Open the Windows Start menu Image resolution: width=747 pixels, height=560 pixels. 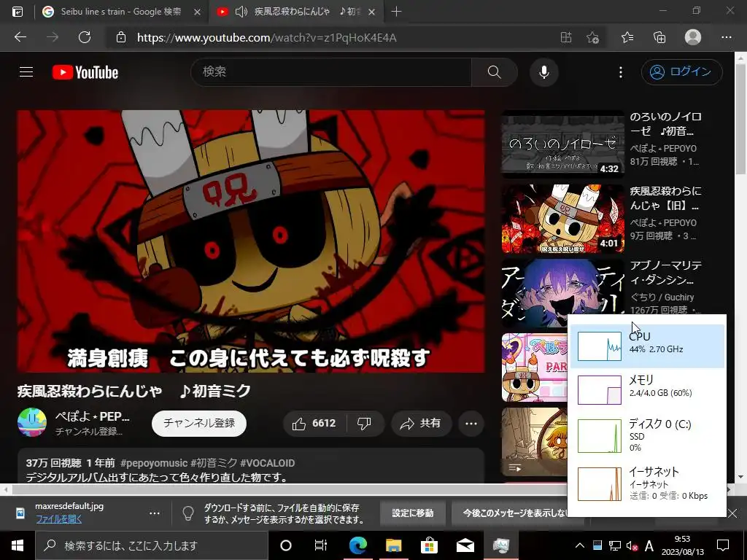18,545
